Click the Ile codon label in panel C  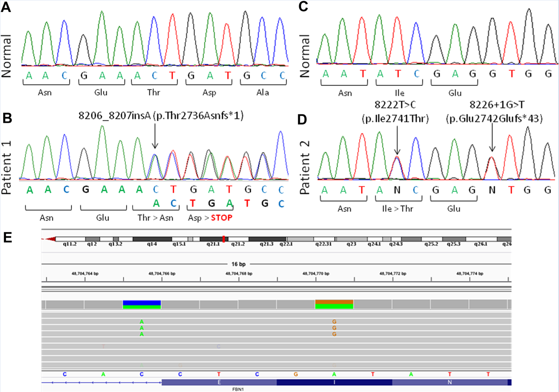coord(399,93)
